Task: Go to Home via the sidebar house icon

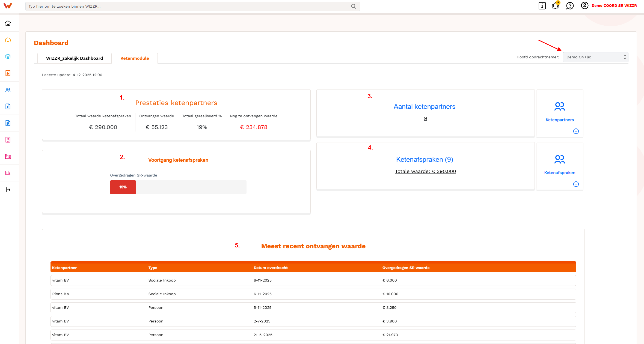Action: click(8, 23)
